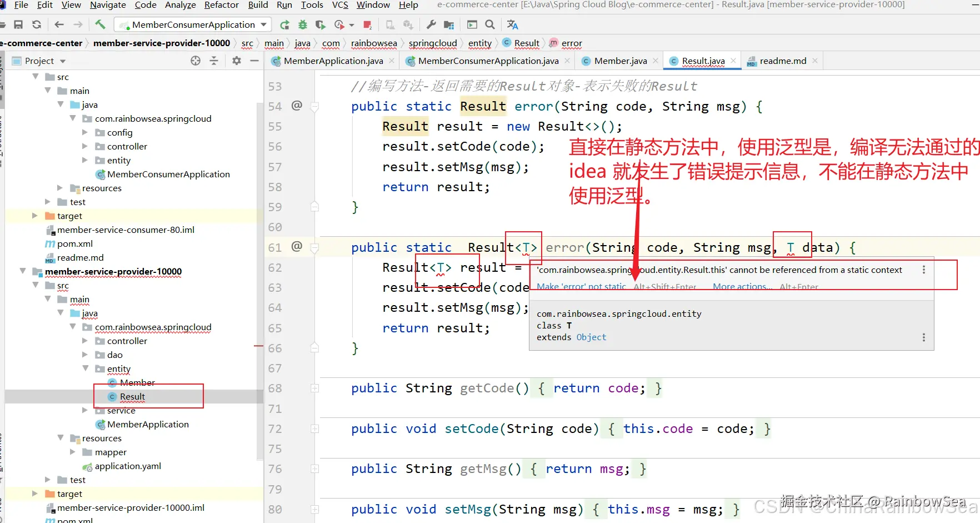Screen dimensions: 980x523
Task: Click the springcloud breadcrumb
Action: [x=433, y=43]
